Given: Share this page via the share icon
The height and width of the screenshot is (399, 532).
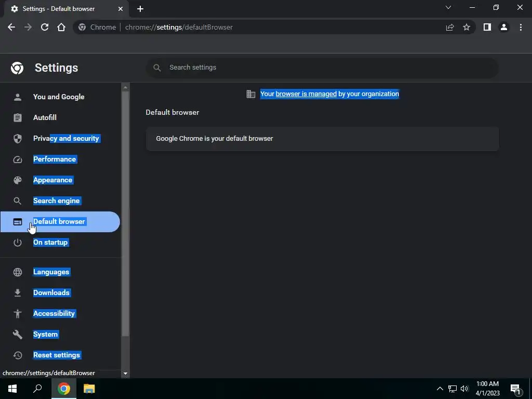Looking at the screenshot, I should (x=450, y=27).
